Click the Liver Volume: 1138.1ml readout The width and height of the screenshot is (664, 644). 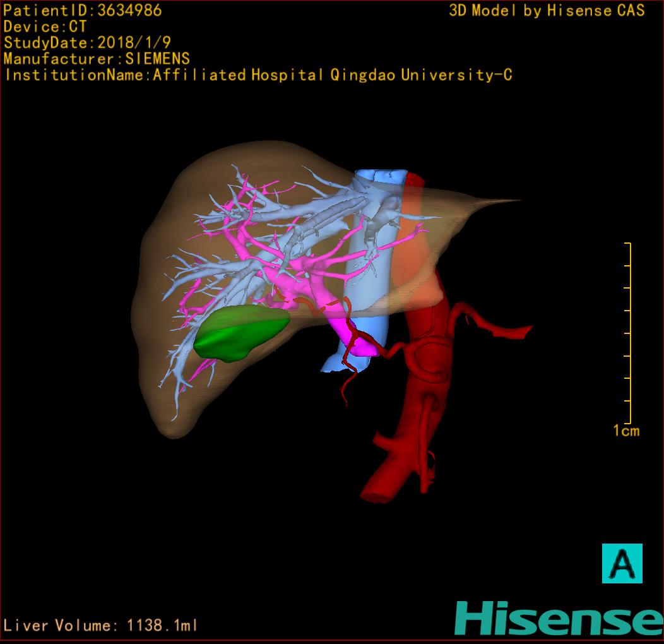pos(101,626)
